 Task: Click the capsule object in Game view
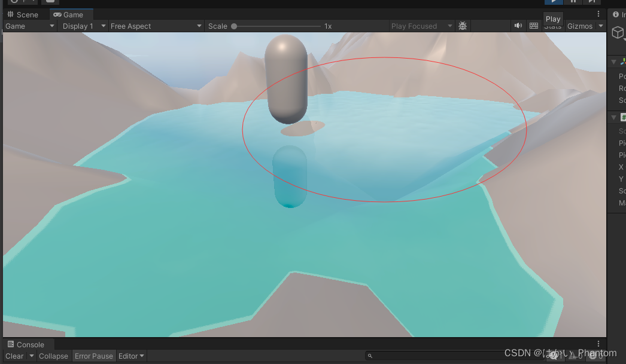pyautogui.click(x=286, y=79)
